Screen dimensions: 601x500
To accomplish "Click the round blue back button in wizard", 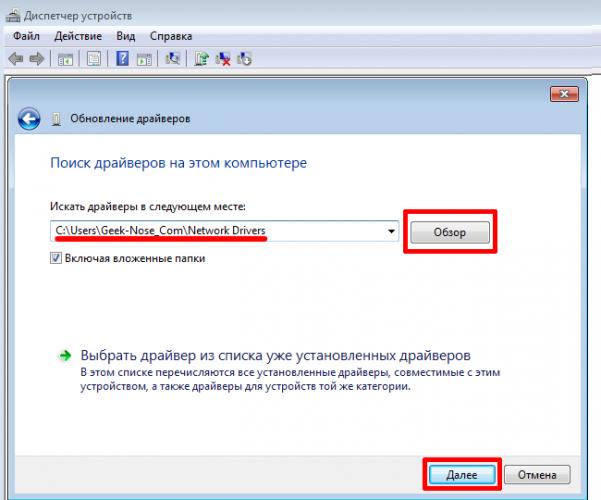I will [30, 118].
